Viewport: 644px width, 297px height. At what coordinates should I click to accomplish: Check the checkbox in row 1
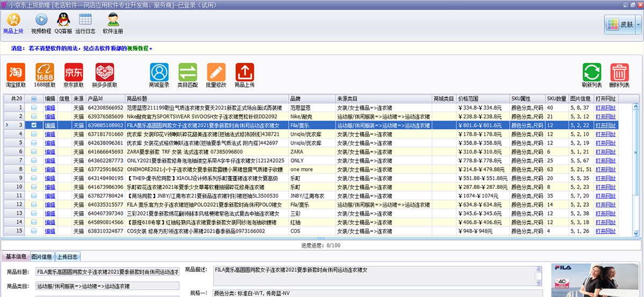click(34, 108)
